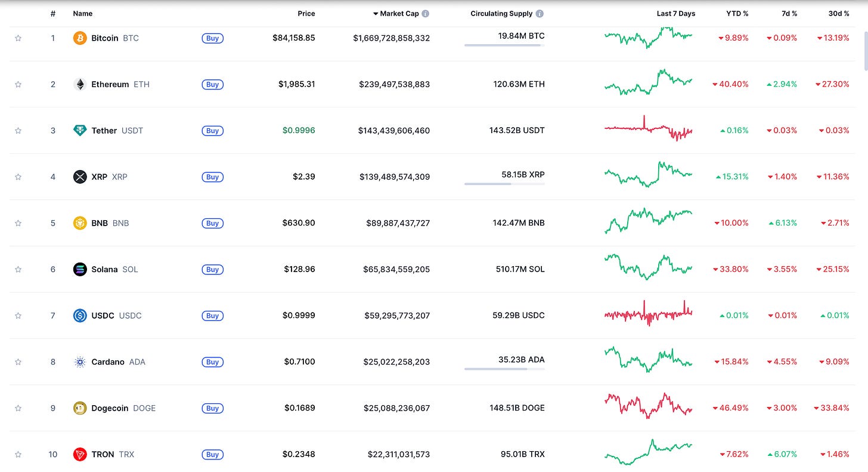The height and width of the screenshot is (472, 868).
Task: Click the XRP logo icon
Action: 80,177
